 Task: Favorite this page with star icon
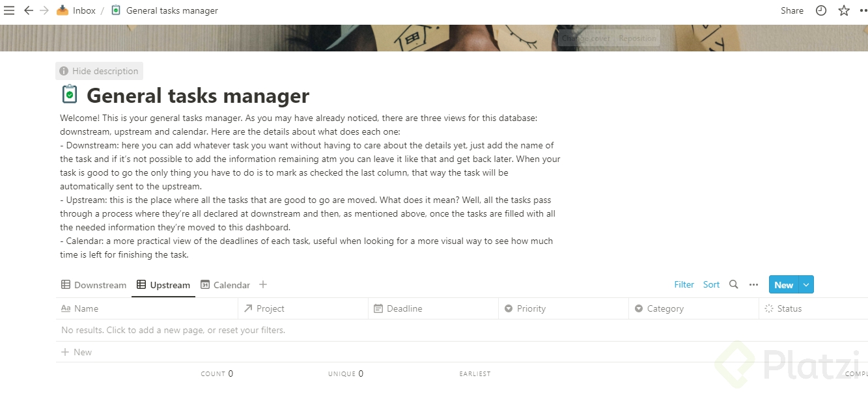844,10
